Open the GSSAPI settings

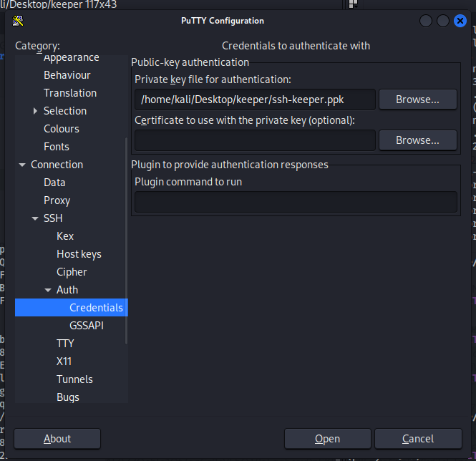87,326
